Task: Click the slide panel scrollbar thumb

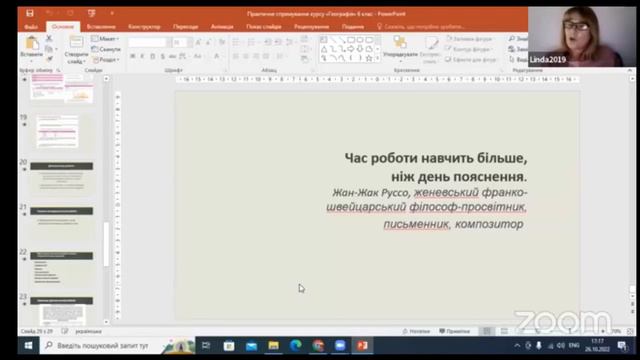Action: pyautogui.click(x=106, y=244)
